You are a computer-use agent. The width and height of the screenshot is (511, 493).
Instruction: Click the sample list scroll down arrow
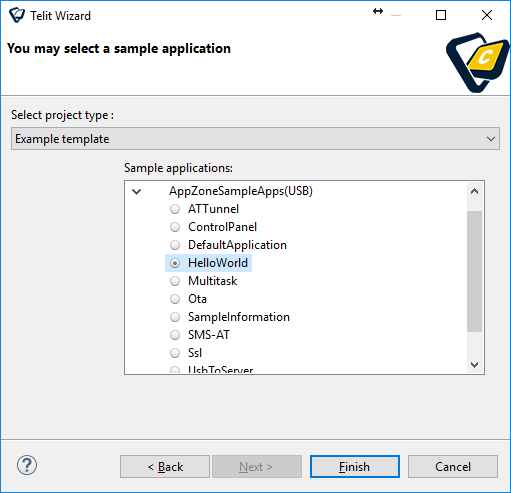pyautogui.click(x=474, y=365)
